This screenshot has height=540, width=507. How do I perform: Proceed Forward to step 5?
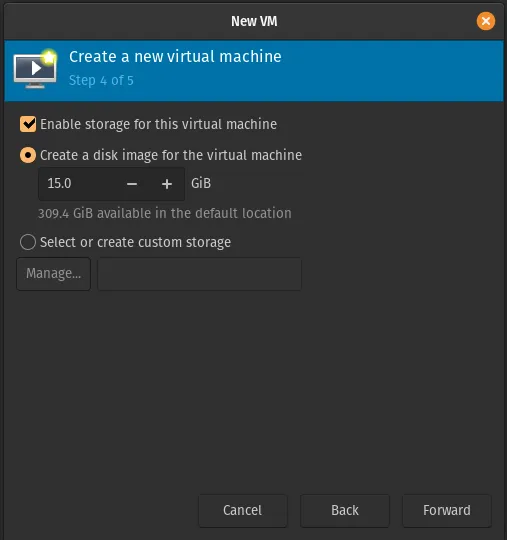447,511
